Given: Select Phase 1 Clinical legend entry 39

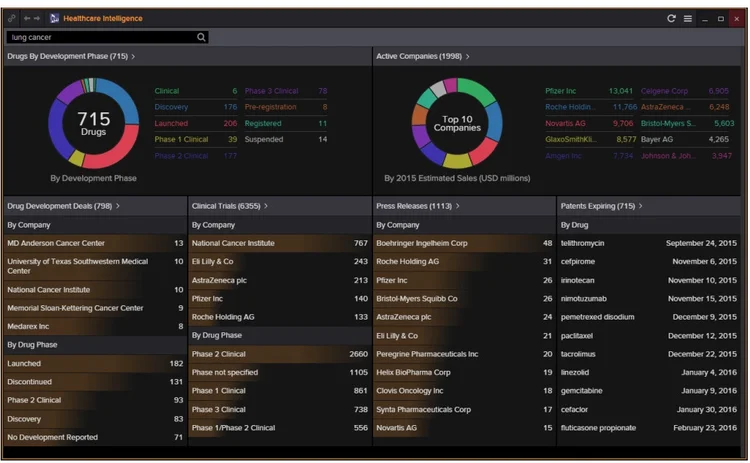Looking at the screenshot, I should [196, 140].
